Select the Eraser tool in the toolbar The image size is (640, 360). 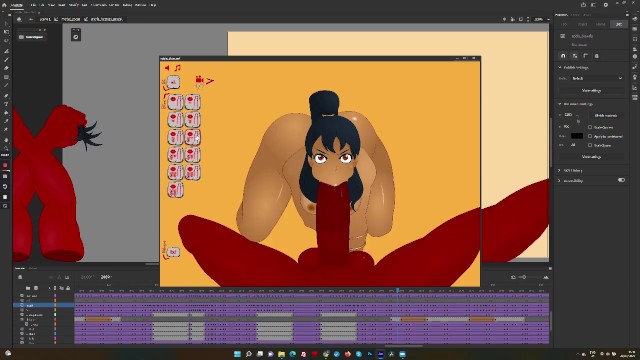point(6,68)
